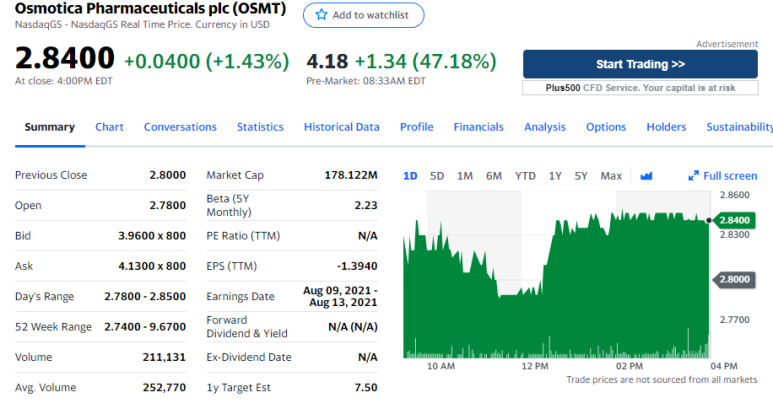Switch chart to 1M range
Screen dimensions: 773x414
[465, 176]
